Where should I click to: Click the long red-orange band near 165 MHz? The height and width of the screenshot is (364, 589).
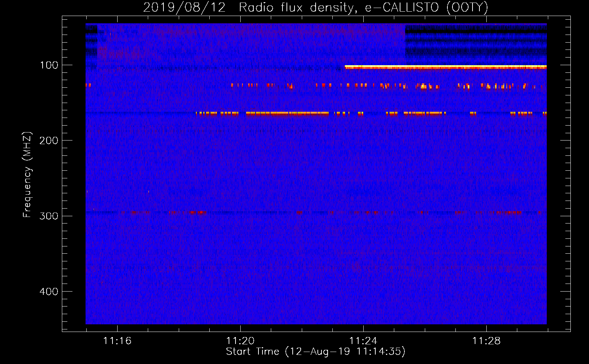pos(287,114)
